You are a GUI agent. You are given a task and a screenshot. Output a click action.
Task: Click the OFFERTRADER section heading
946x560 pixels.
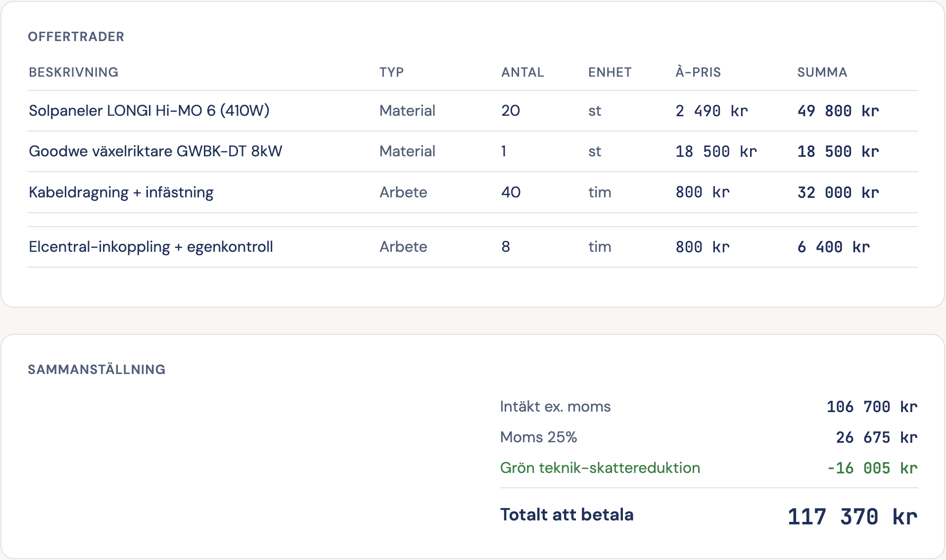(76, 37)
